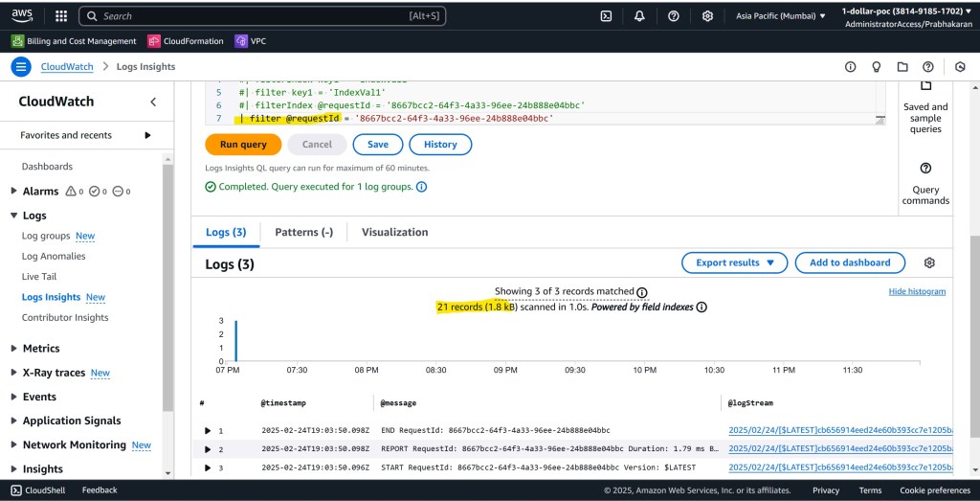
Task: Open the Asia Pacific (Mumbai) region selector
Action: pos(781,16)
